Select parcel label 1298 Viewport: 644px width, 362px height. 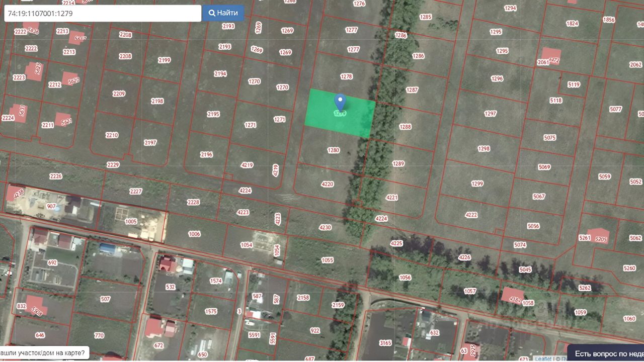[484, 149]
